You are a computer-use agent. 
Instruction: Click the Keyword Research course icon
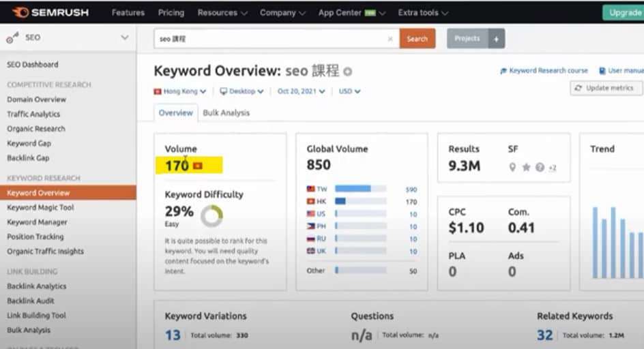503,71
